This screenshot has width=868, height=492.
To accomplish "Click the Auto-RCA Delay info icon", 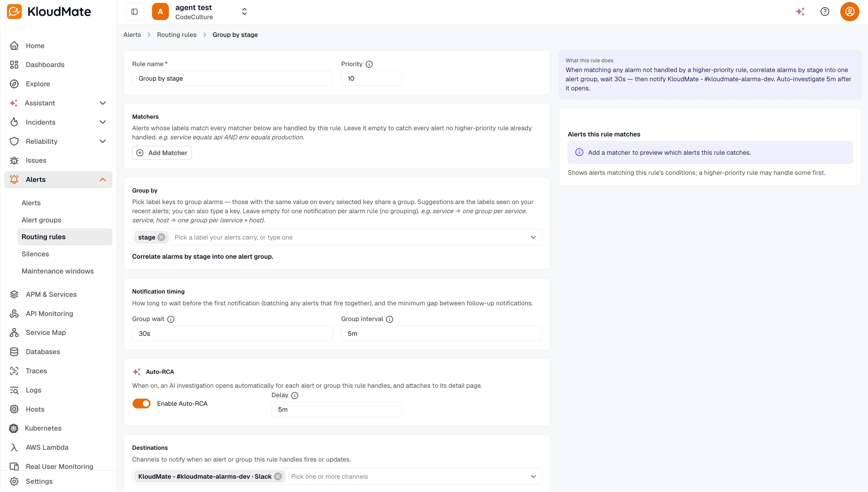I will [x=295, y=396].
